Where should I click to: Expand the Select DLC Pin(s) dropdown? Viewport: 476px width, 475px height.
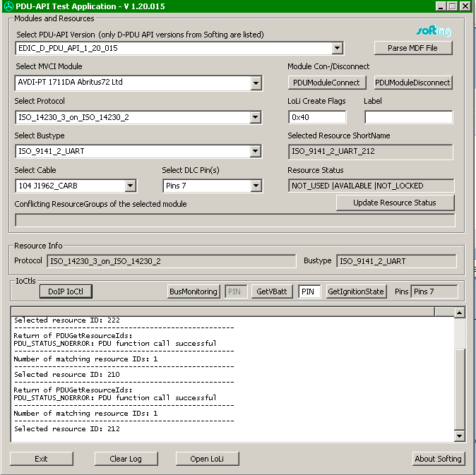point(256,186)
